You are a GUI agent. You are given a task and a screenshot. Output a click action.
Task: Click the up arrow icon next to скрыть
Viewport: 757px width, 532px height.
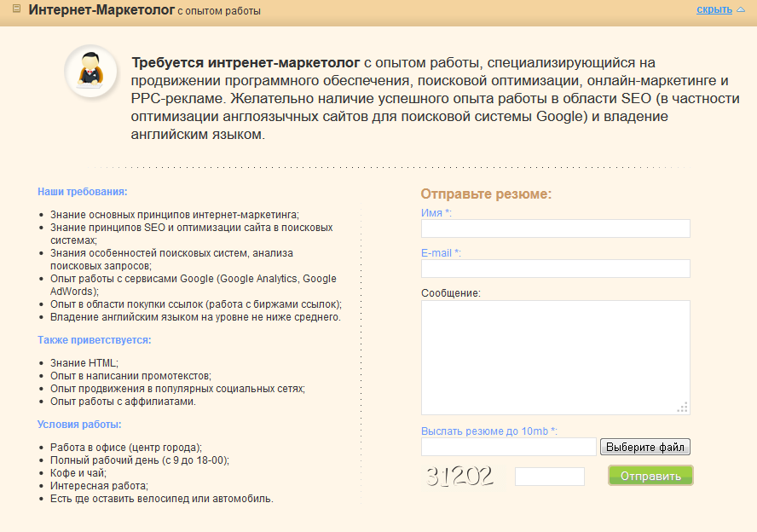point(741,9)
